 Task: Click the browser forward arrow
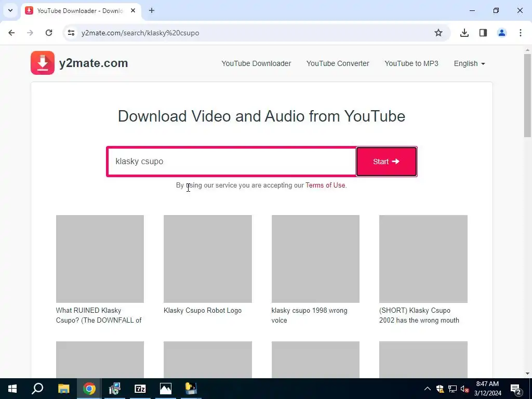pyautogui.click(x=30, y=33)
